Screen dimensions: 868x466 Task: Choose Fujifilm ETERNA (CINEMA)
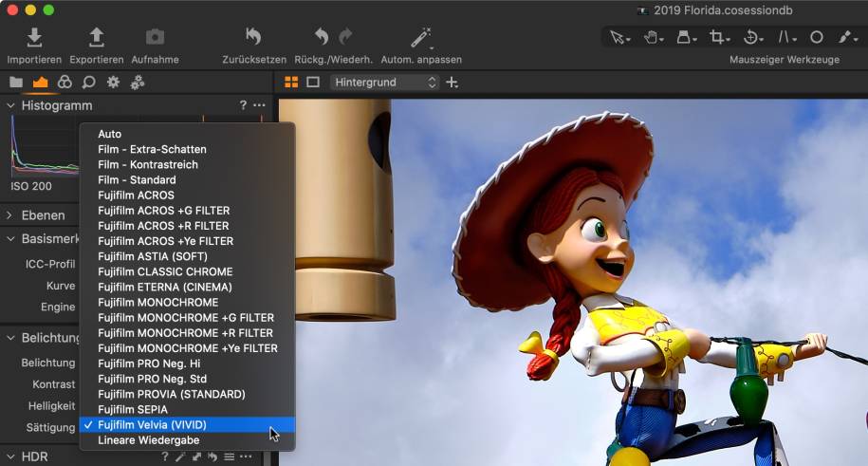(x=187, y=287)
